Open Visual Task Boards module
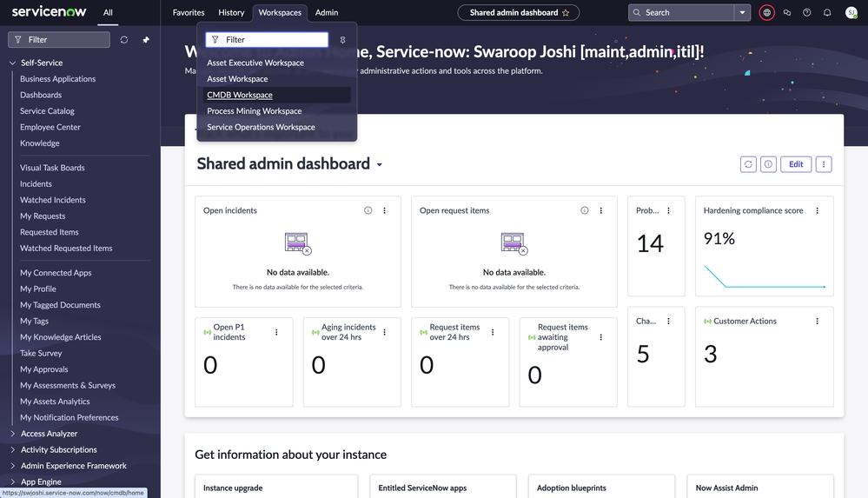The height and width of the screenshot is (498, 868). click(x=53, y=168)
